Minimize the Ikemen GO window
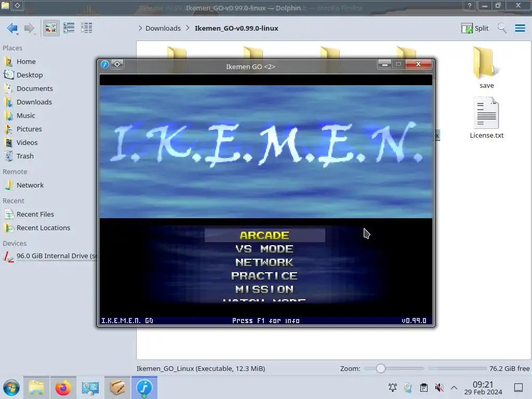The width and height of the screenshot is (532, 399). click(x=385, y=64)
